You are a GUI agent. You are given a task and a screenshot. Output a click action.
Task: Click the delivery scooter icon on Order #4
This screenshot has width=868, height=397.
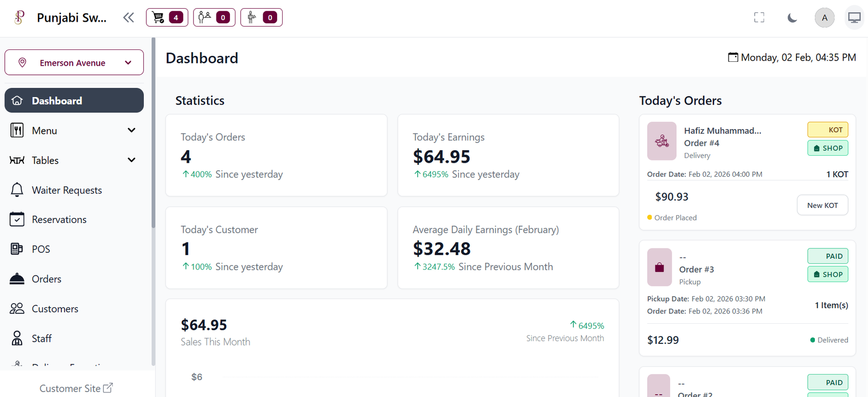(661, 142)
